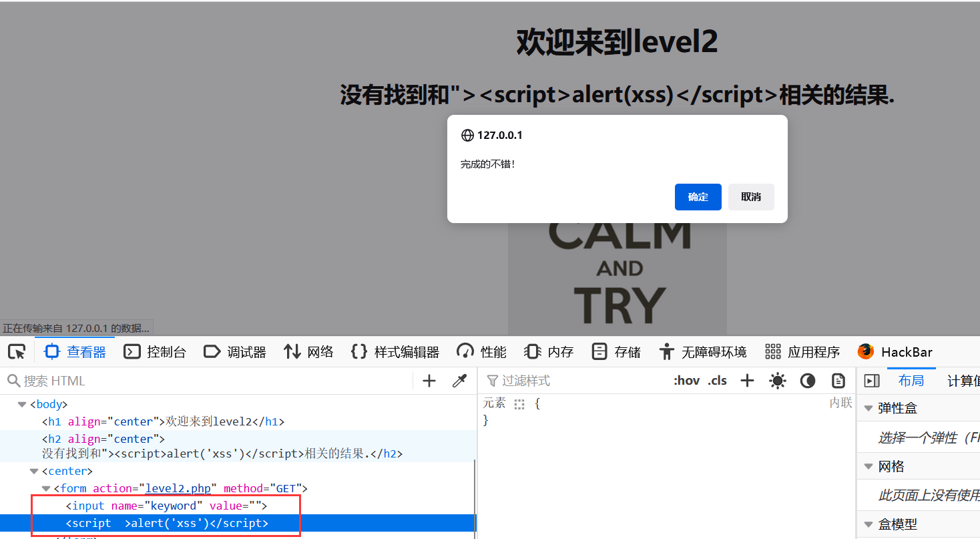Image resolution: width=980 pixels, height=539 pixels.
Task: Open the 调试器 tab
Action: tap(235, 351)
